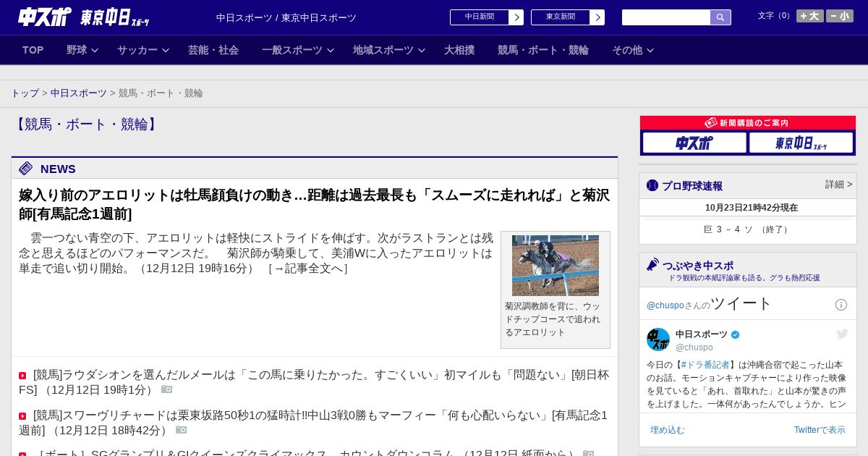This screenshot has width=868, height=456.
Task: Click red bullet before ラウダシオン article
Action: coord(22,376)
